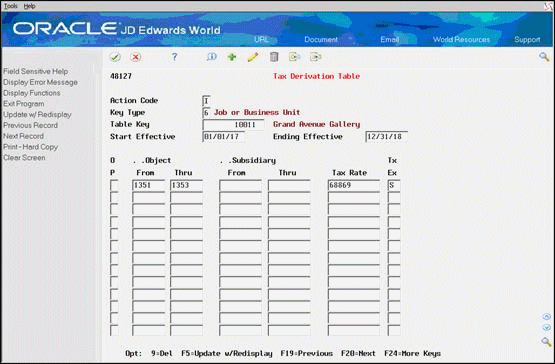Open the World Resources header link

pos(462,39)
